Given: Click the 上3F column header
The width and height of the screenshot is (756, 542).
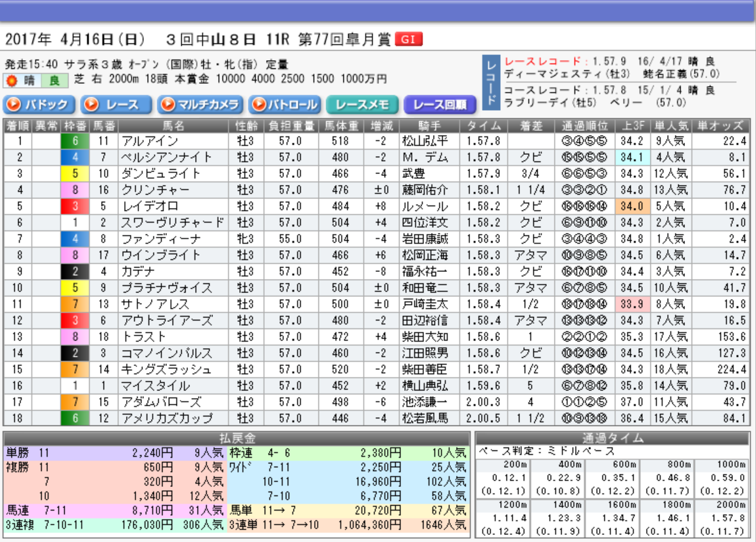Looking at the screenshot, I should point(632,126).
